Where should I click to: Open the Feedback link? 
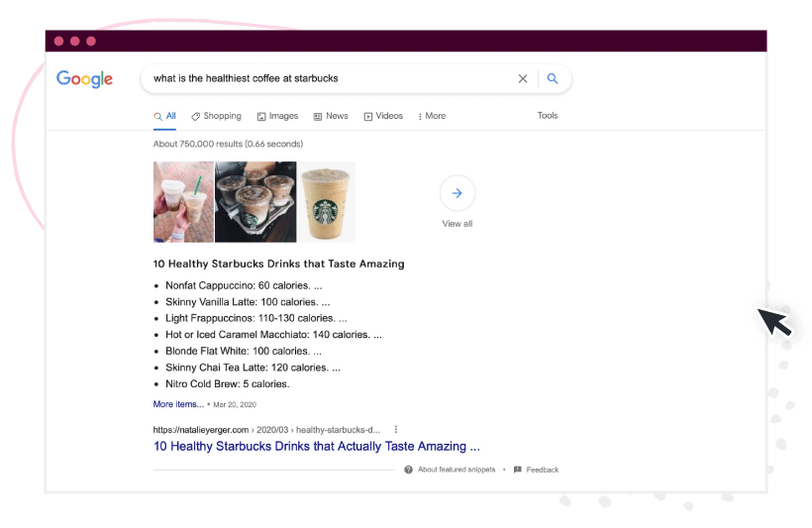pyautogui.click(x=543, y=470)
